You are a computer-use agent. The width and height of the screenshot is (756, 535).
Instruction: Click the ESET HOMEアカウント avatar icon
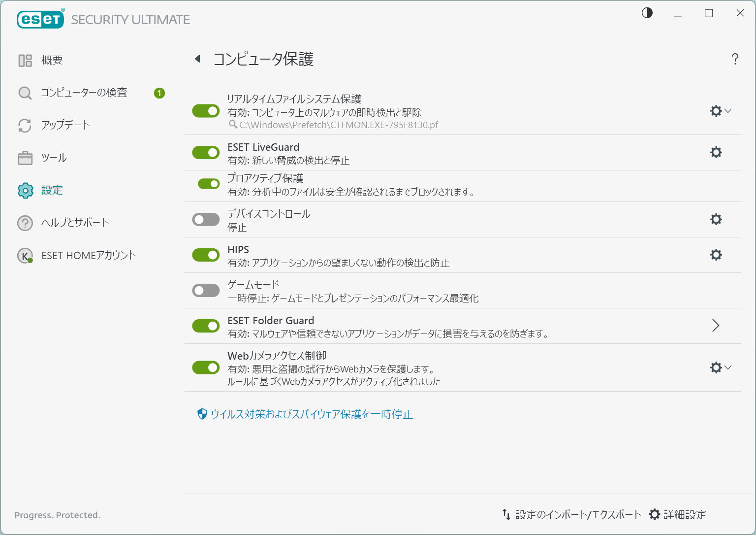pyautogui.click(x=25, y=256)
